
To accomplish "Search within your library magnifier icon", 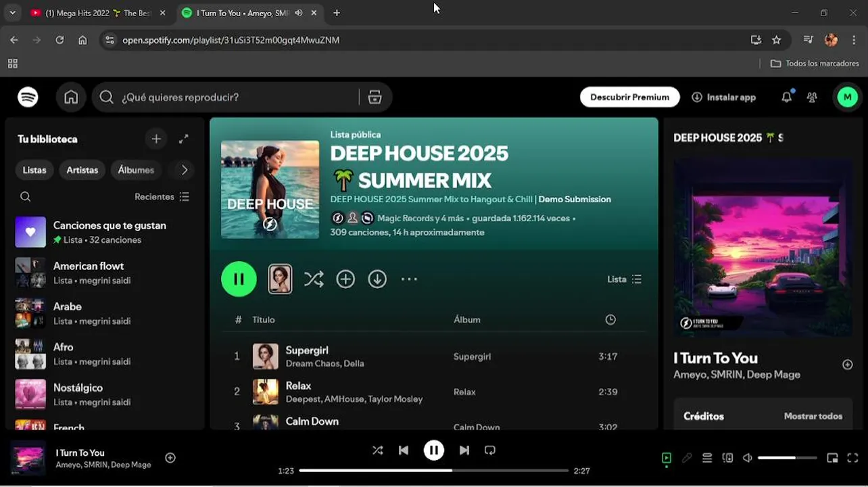I will coord(25,197).
